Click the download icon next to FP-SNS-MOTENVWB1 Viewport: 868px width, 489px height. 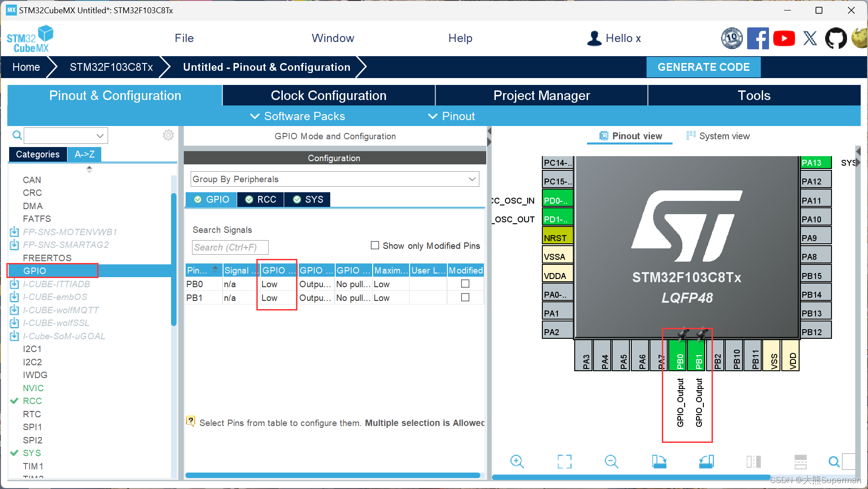tap(14, 231)
